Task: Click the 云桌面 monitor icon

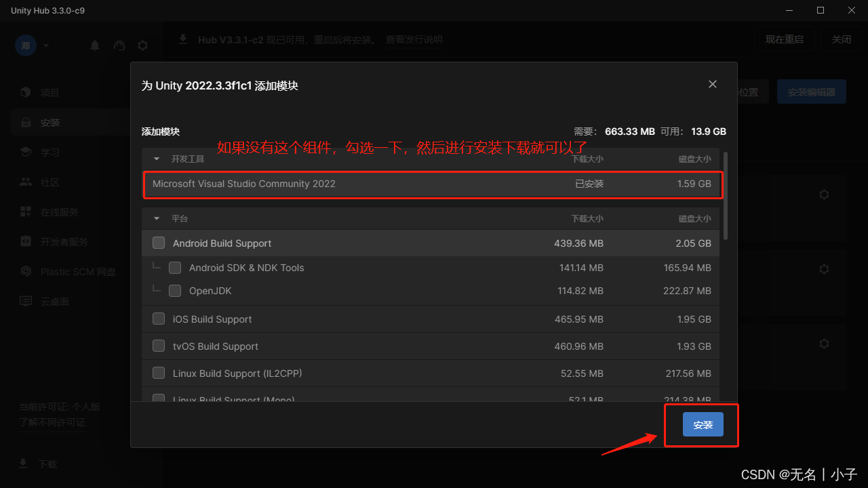Action: pyautogui.click(x=26, y=301)
